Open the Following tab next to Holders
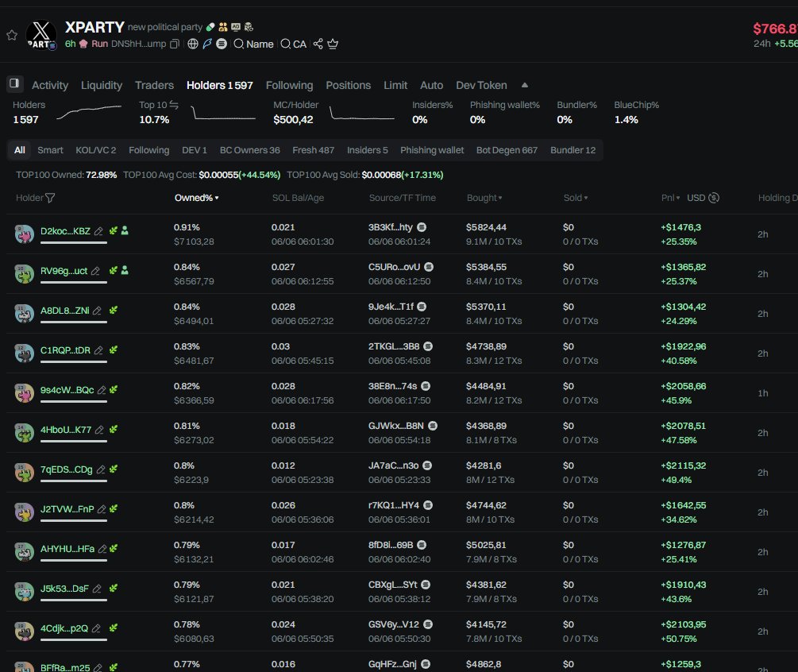 pos(289,85)
